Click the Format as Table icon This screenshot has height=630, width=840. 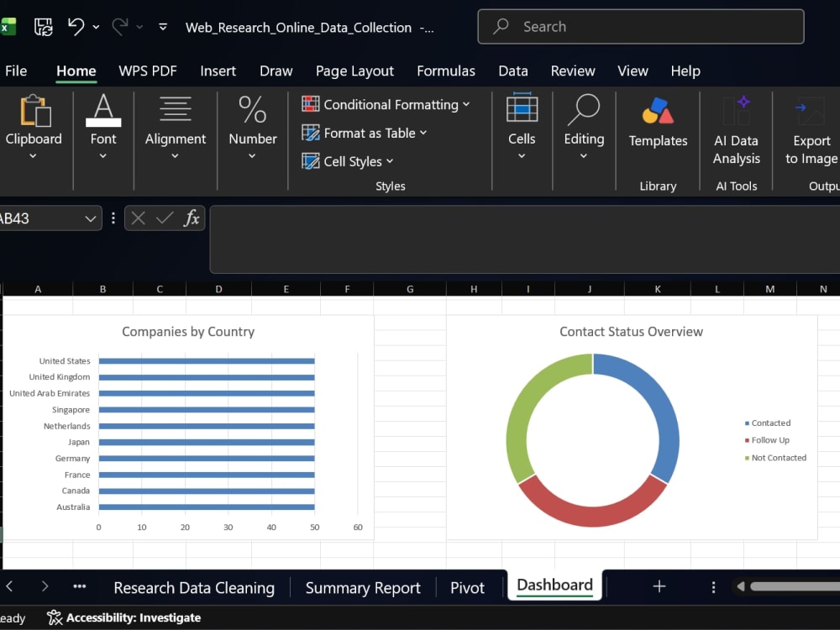point(310,133)
